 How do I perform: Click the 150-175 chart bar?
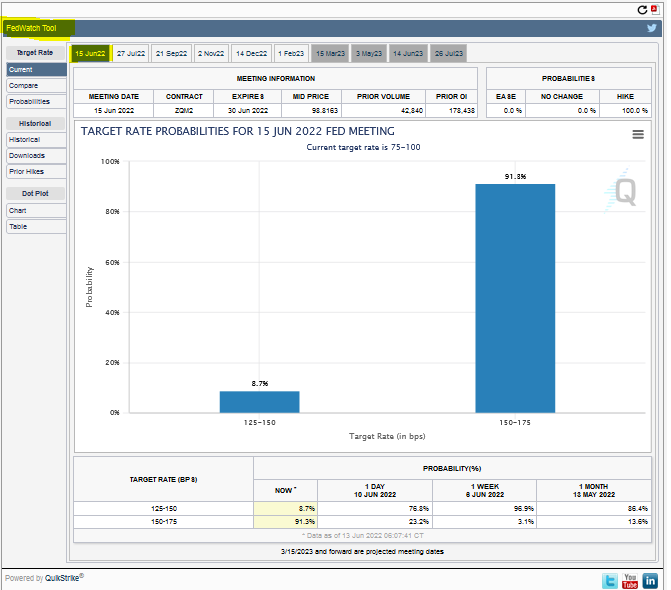point(515,298)
